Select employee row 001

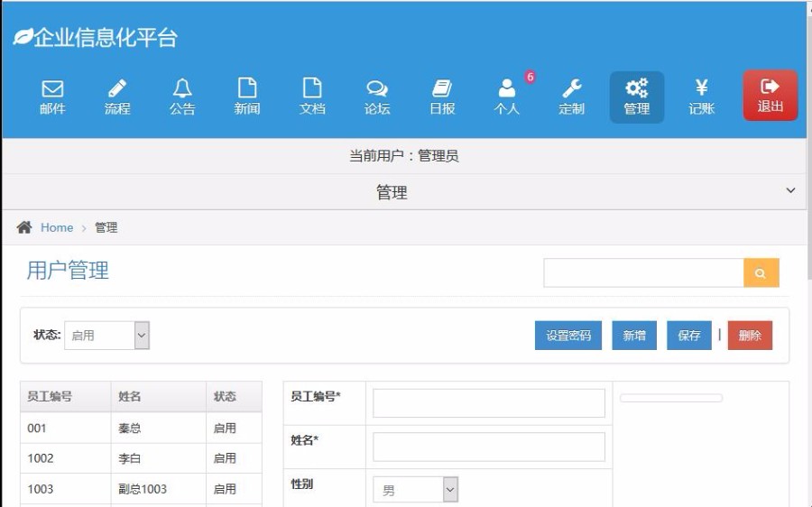(x=141, y=428)
